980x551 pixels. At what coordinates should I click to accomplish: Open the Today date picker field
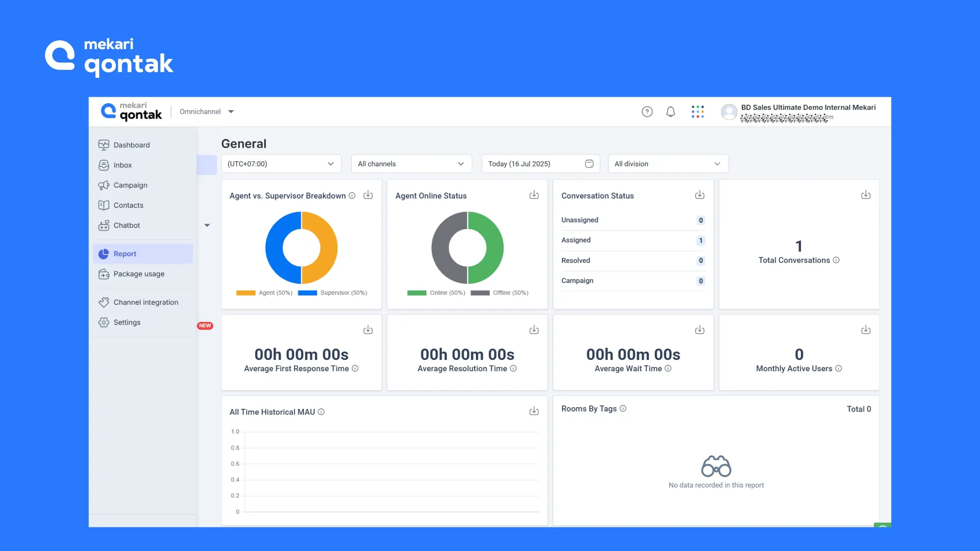(540, 164)
